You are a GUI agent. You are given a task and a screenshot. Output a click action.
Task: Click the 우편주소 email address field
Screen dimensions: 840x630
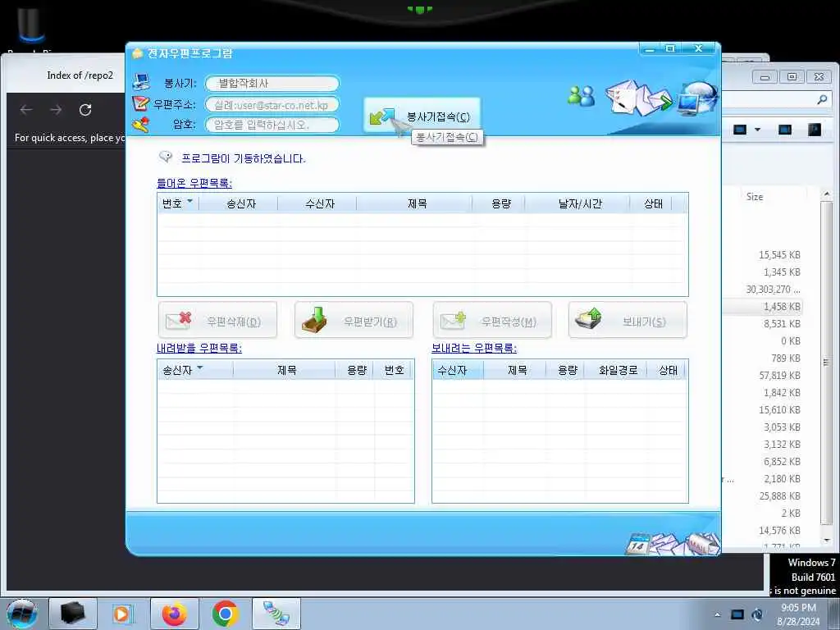pyautogui.click(x=272, y=105)
